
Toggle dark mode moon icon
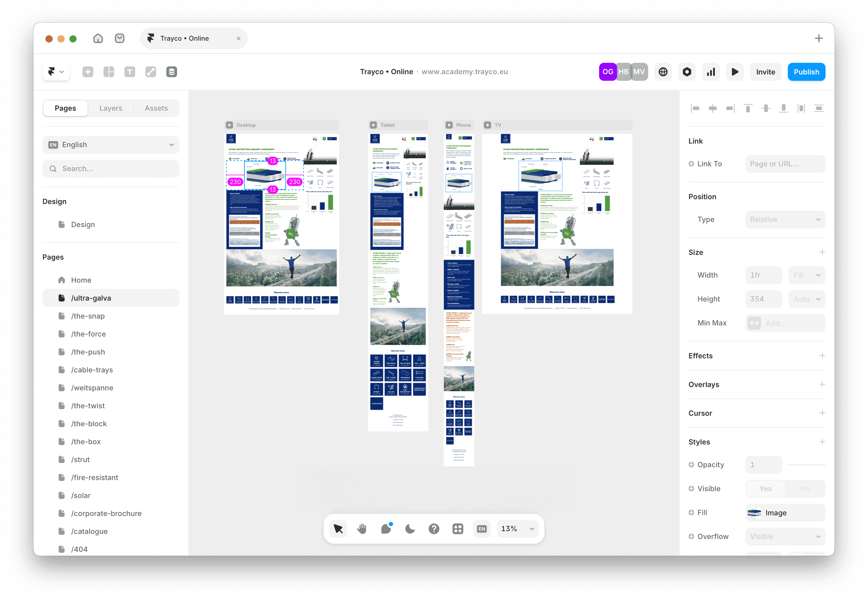410,529
